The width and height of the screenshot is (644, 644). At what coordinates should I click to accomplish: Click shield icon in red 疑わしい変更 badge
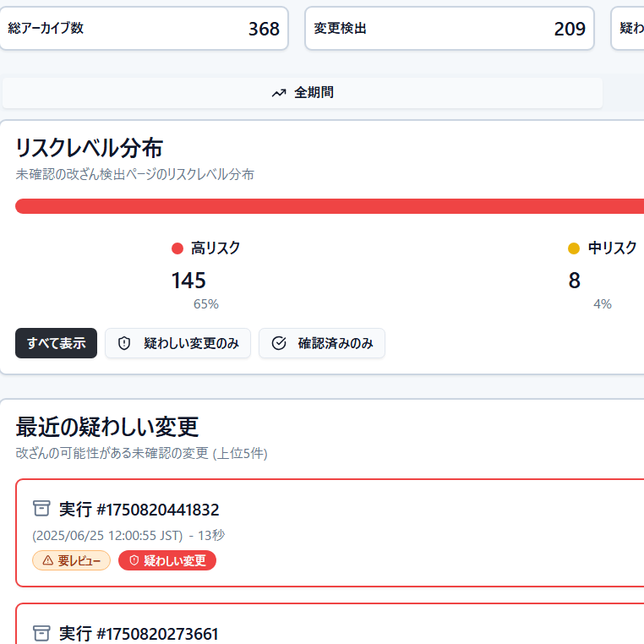pos(134,560)
